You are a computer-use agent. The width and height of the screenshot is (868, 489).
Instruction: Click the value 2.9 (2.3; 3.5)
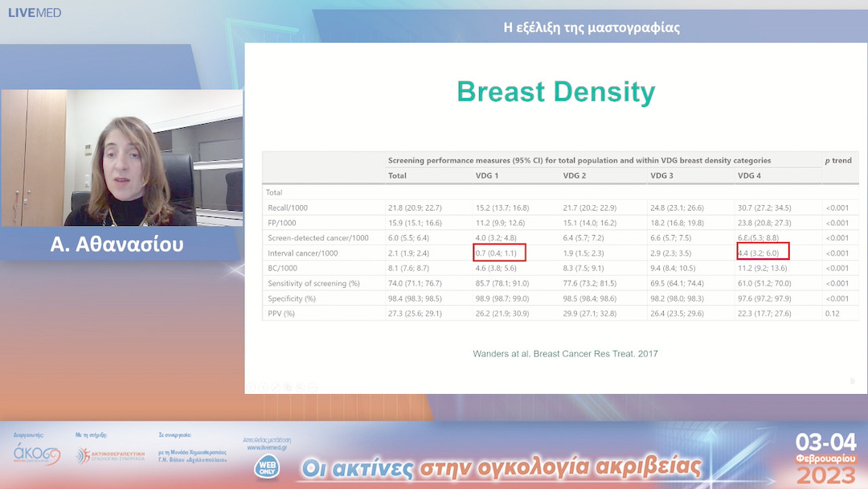(671, 253)
